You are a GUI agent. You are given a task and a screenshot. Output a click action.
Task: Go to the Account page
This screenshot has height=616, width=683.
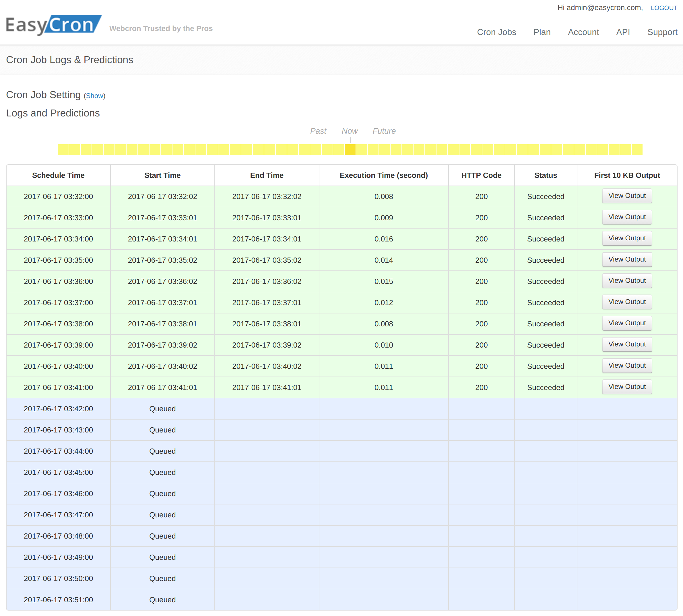583,32
